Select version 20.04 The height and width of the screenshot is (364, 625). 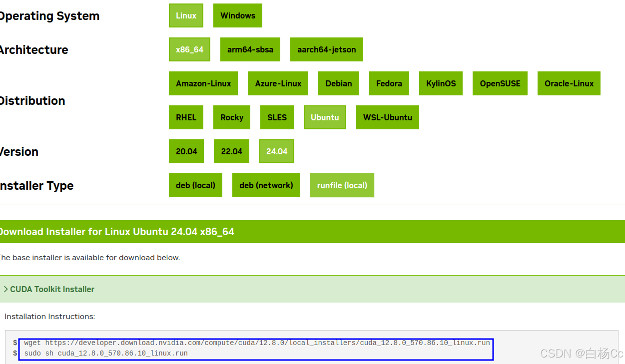[x=186, y=151]
